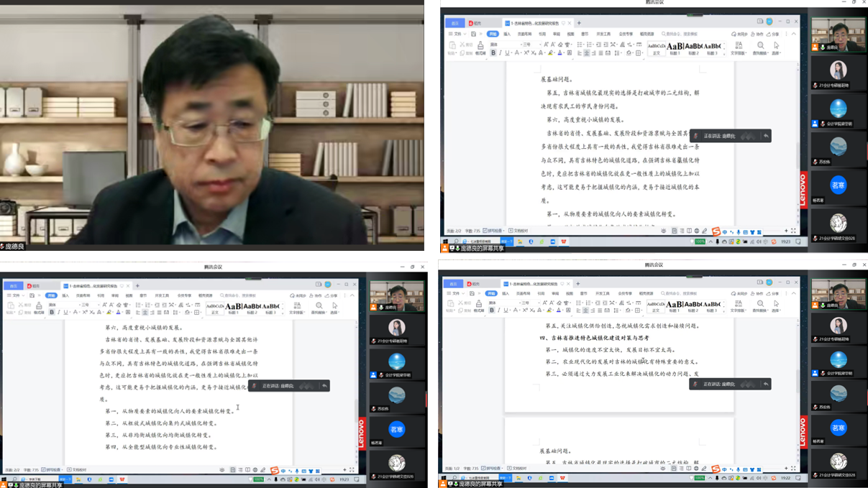Click zoom-in plus in top-right window status bar
Image resolution: width=868 pixels, height=488 pixels.
(785, 231)
